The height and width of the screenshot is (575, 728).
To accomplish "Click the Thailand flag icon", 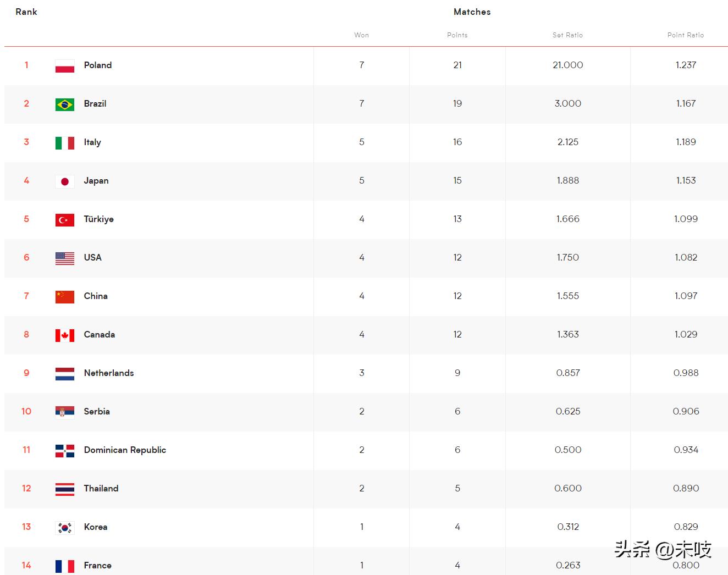I will click(65, 489).
